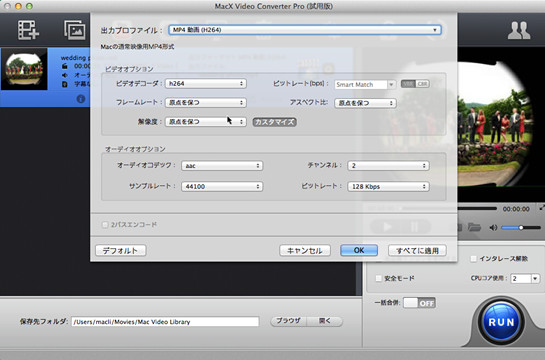545x360 pixels.
Task: Click the subtitle icon in file row
Action: [65, 84]
